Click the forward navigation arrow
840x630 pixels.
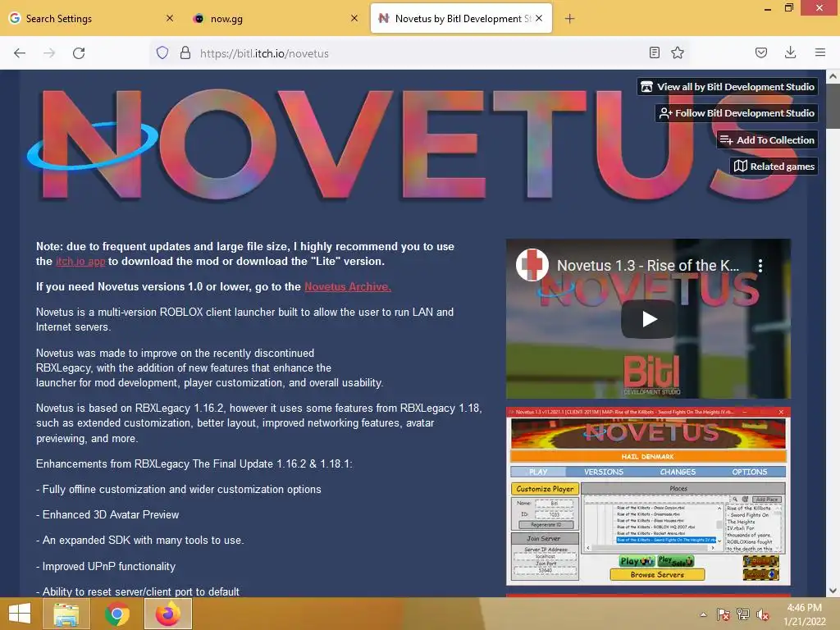tap(49, 53)
